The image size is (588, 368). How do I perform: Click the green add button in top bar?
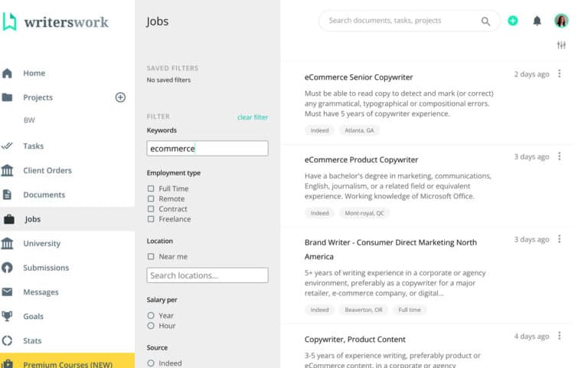[x=513, y=21]
